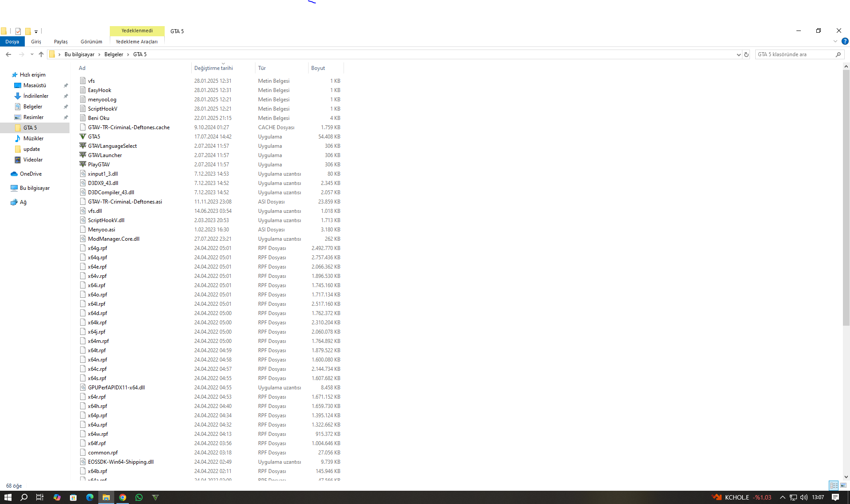Select OneDrive in navigation pane
Viewport: 850px width, 504px height.
pyautogui.click(x=31, y=174)
